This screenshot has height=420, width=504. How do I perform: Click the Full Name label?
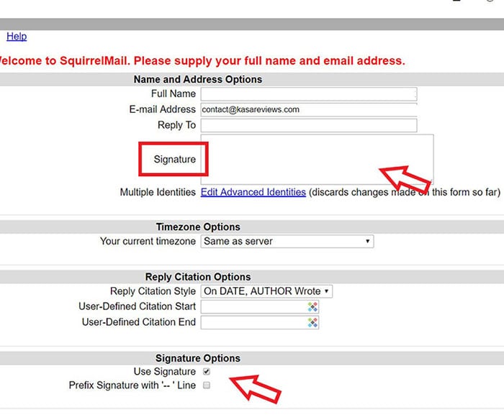[x=174, y=93]
